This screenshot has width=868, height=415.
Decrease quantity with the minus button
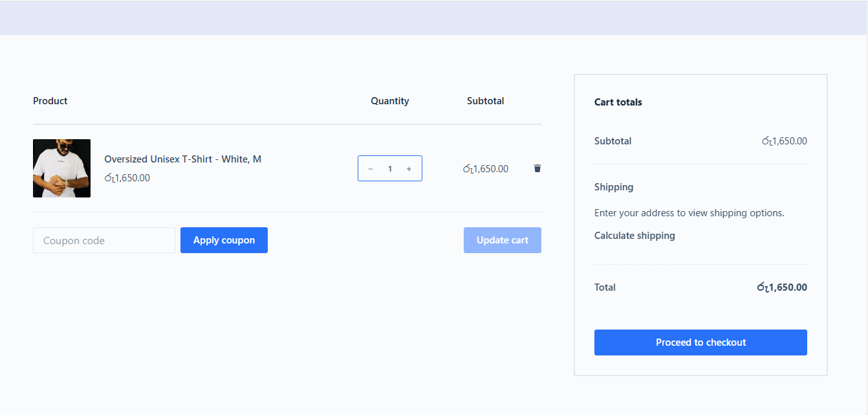[x=371, y=169]
